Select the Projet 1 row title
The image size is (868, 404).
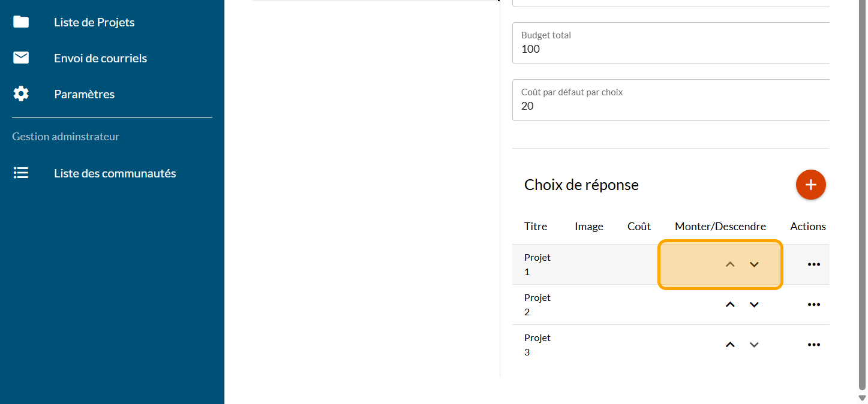[x=537, y=264]
